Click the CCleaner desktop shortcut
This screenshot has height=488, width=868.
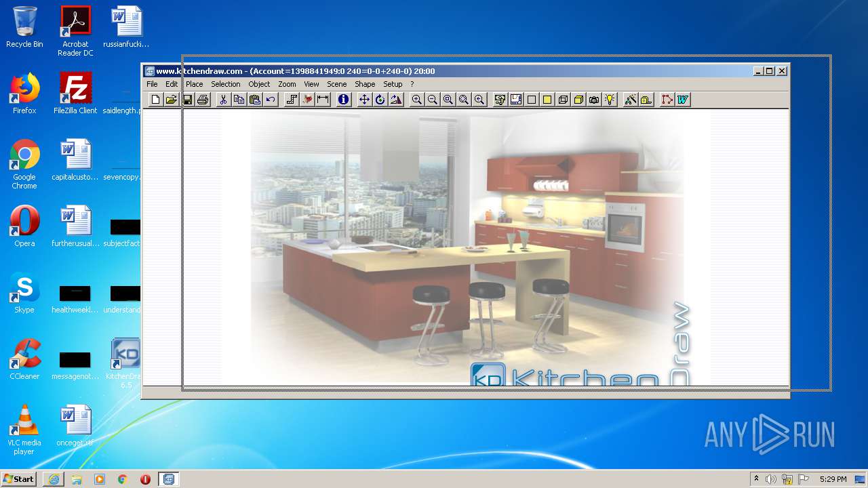pyautogui.click(x=24, y=359)
